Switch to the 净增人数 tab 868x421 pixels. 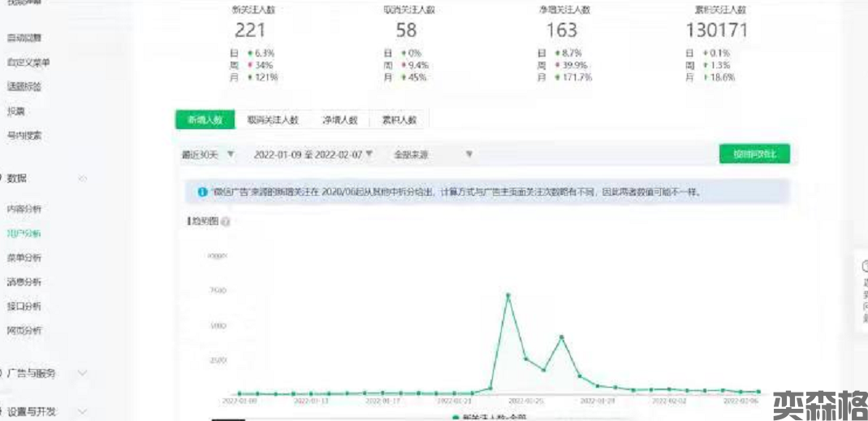340,119
